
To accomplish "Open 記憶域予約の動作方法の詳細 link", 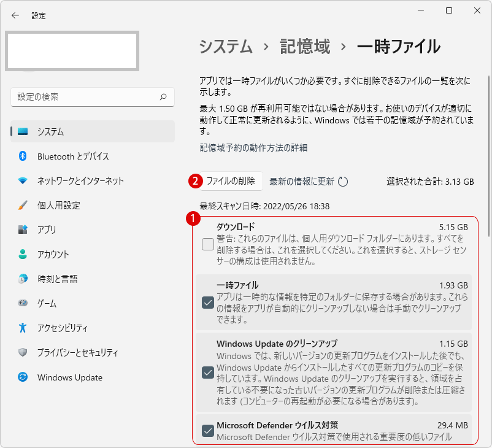I will tap(253, 147).
